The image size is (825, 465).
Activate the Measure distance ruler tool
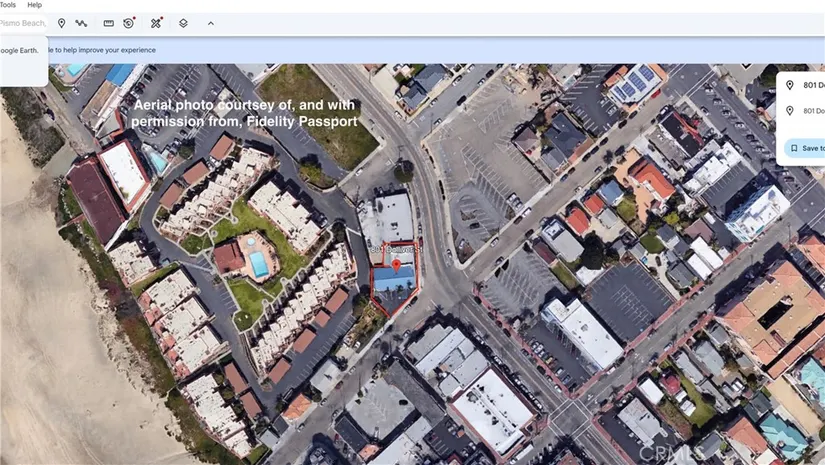(x=108, y=23)
